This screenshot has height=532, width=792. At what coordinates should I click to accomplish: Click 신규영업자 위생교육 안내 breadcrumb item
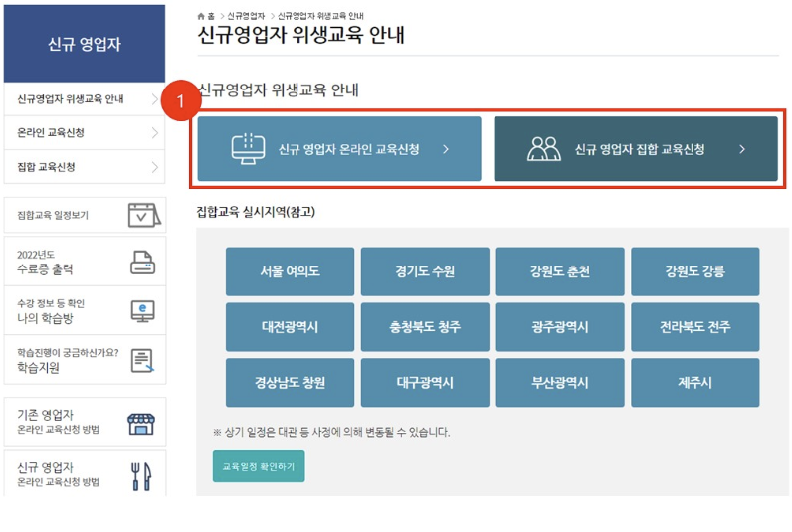320,16
